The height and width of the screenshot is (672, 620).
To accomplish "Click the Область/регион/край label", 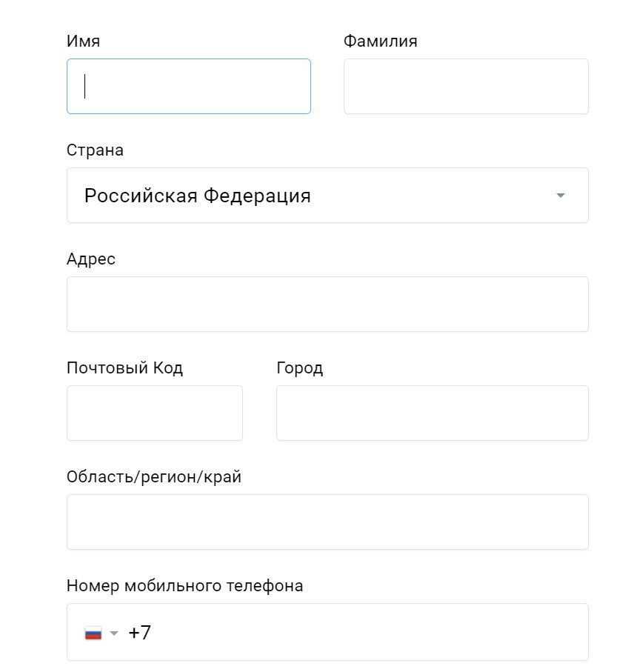I will tap(154, 477).
